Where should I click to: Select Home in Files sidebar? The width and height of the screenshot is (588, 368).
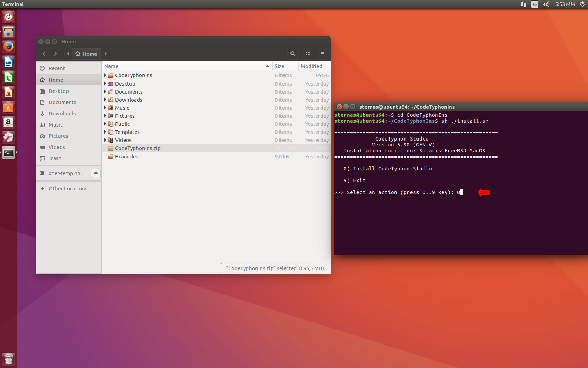(69, 80)
